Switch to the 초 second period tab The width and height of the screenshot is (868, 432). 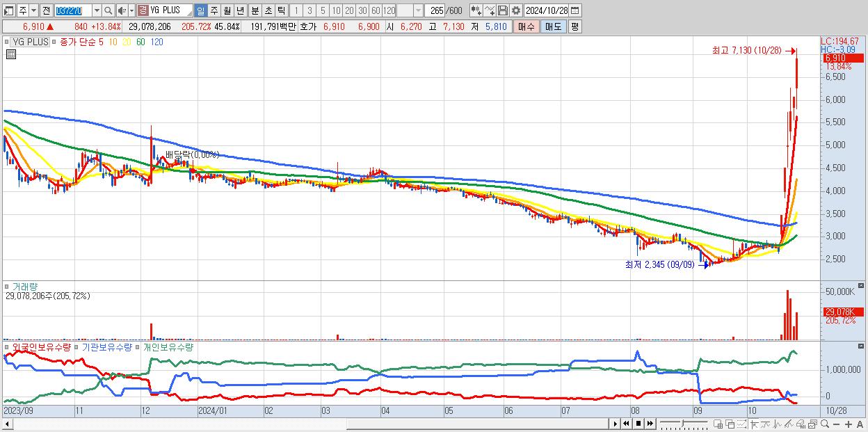pyautogui.click(x=268, y=10)
